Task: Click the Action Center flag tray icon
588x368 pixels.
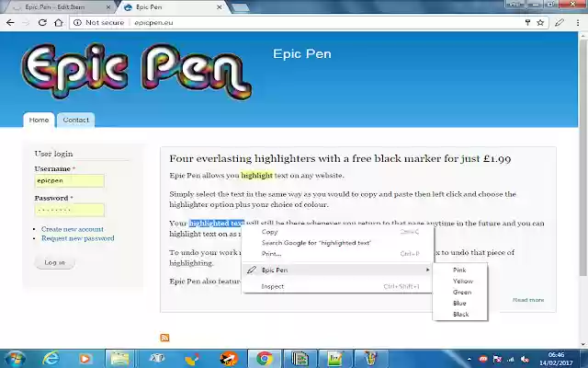Action: tap(497, 360)
